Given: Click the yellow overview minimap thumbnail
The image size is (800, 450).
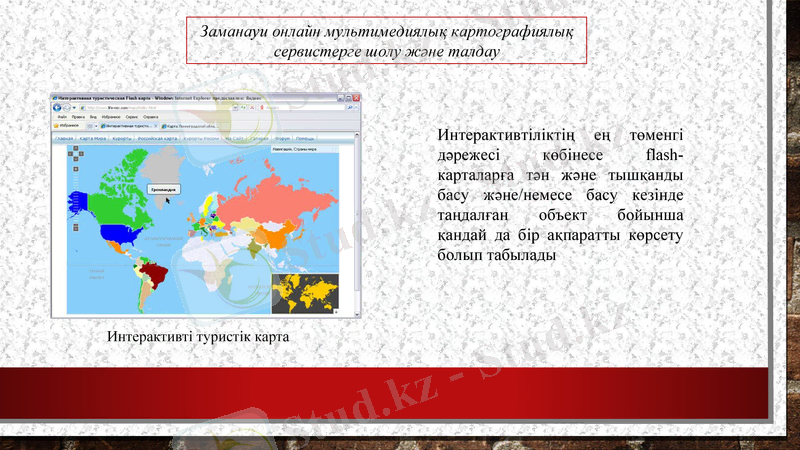Looking at the screenshot, I should click(305, 293).
